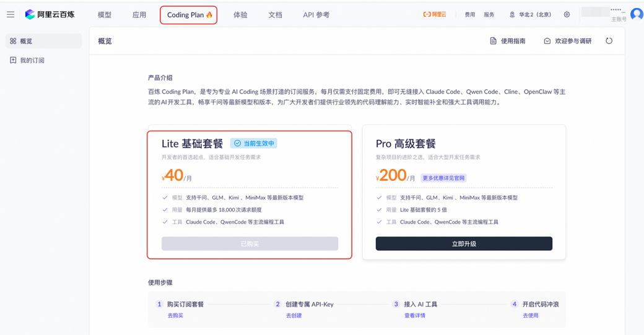The width and height of the screenshot is (644, 335).
Task: Click the 购买订阅套餐 step text
Action: pos(185,304)
